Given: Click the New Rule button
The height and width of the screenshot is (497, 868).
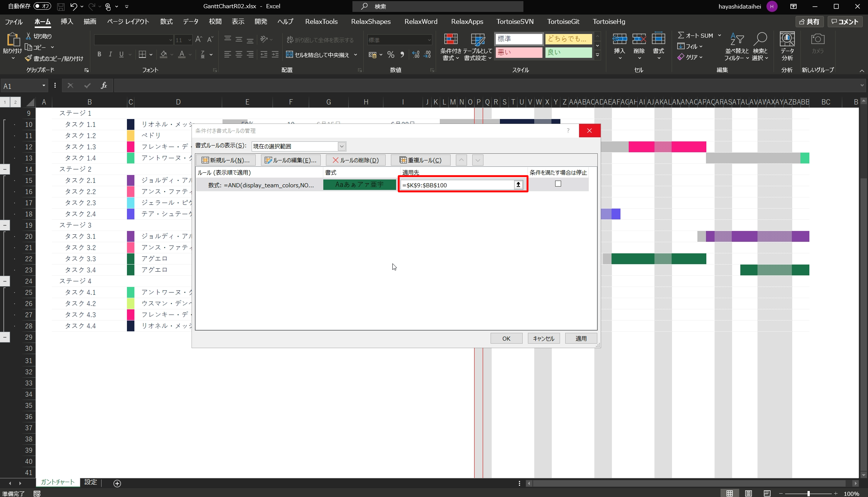Looking at the screenshot, I should tap(225, 160).
